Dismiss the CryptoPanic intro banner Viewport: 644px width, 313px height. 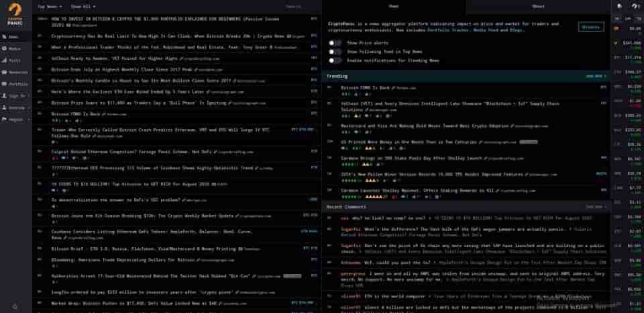[x=591, y=27]
